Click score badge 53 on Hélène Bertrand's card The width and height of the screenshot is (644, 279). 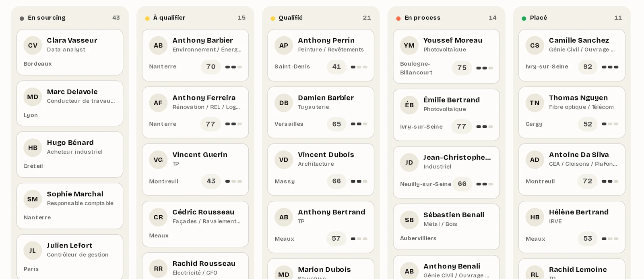click(588, 239)
